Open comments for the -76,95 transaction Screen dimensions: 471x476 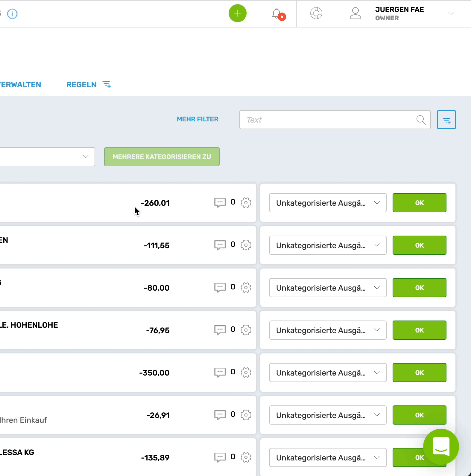(220, 330)
